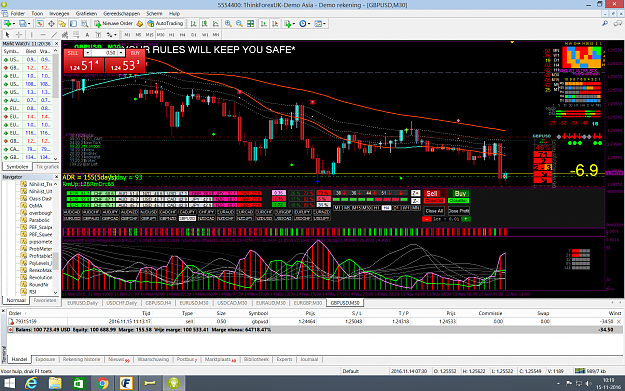The width and height of the screenshot is (625, 391).
Task: Open the Gereedschappen menu
Action: point(122,14)
